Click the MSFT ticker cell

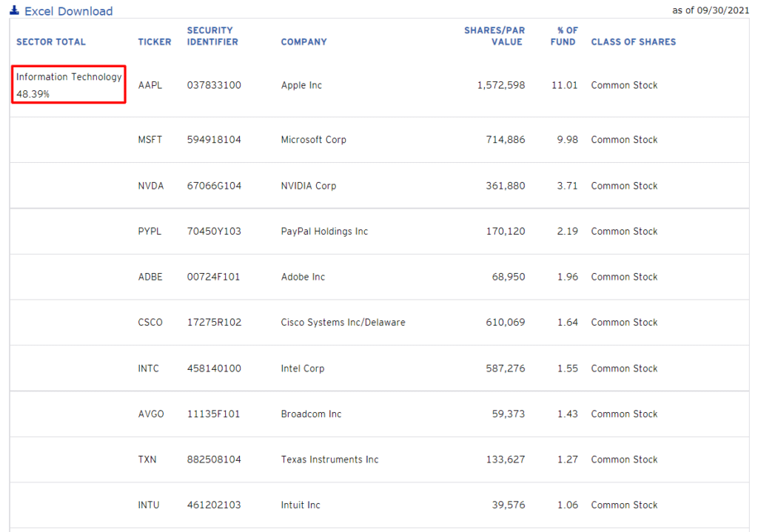(x=150, y=140)
